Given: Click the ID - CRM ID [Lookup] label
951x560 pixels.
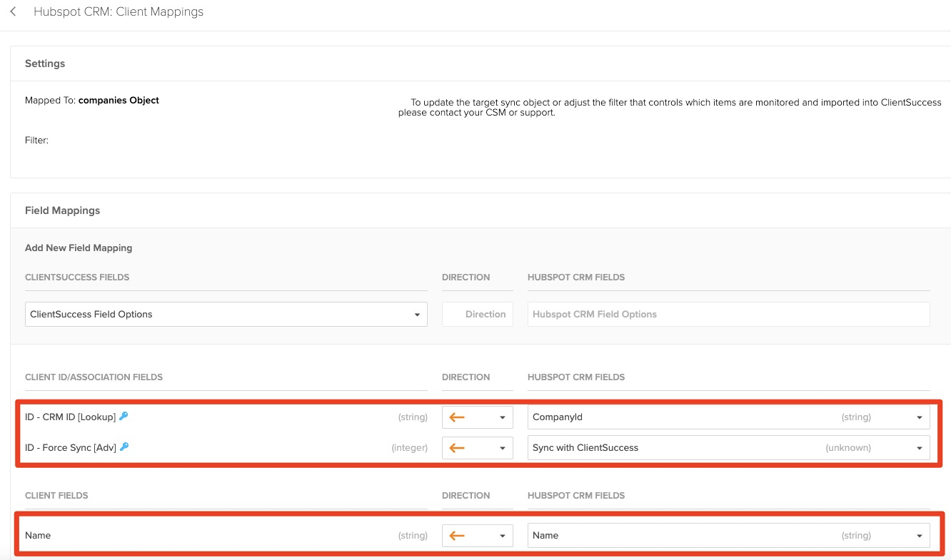Looking at the screenshot, I should coord(71,417).
